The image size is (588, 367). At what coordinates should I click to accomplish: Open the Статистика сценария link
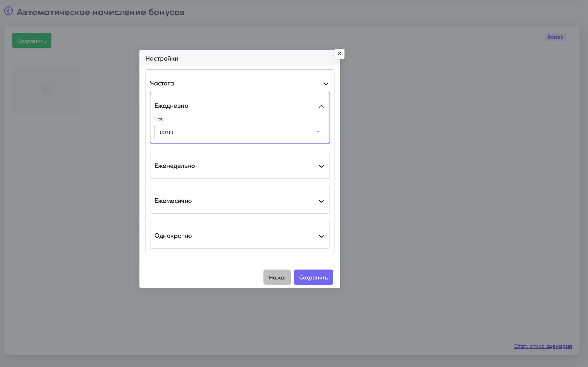(543, 346)
